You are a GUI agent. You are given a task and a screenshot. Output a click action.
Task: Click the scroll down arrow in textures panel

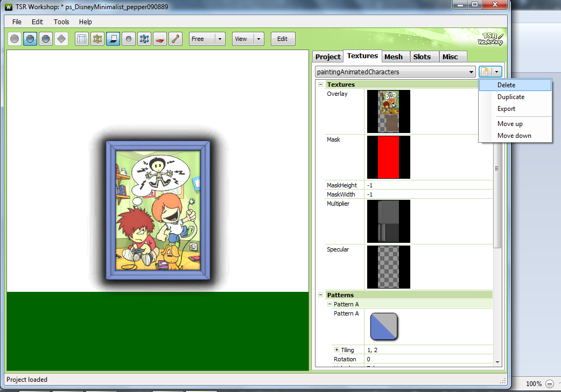point(497,362)
